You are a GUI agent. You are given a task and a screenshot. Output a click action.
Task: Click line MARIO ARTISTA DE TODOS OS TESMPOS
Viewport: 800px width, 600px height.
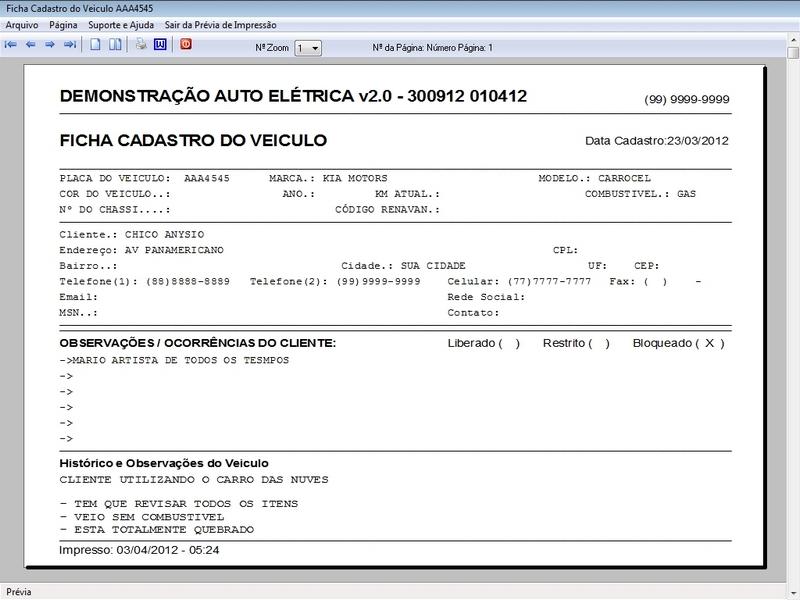point(181,360)
